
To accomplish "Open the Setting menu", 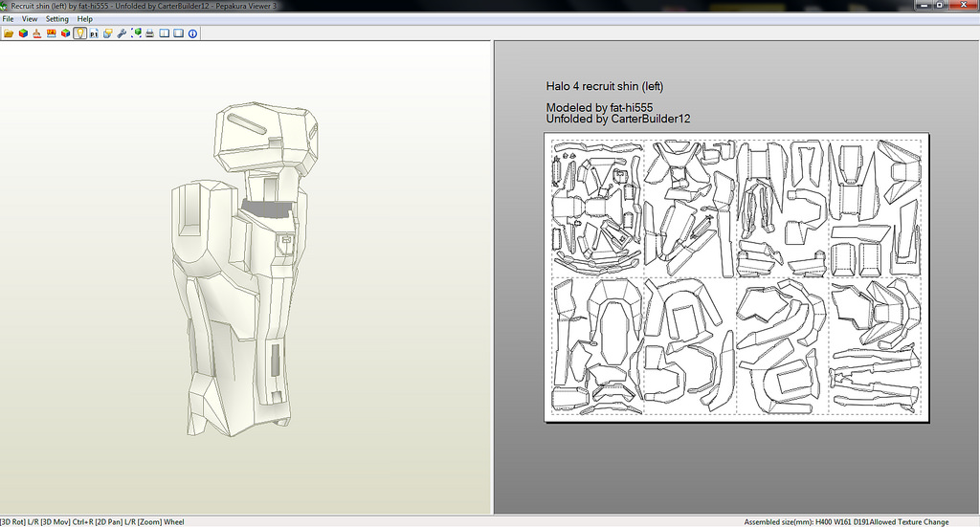I will point(56,19).
